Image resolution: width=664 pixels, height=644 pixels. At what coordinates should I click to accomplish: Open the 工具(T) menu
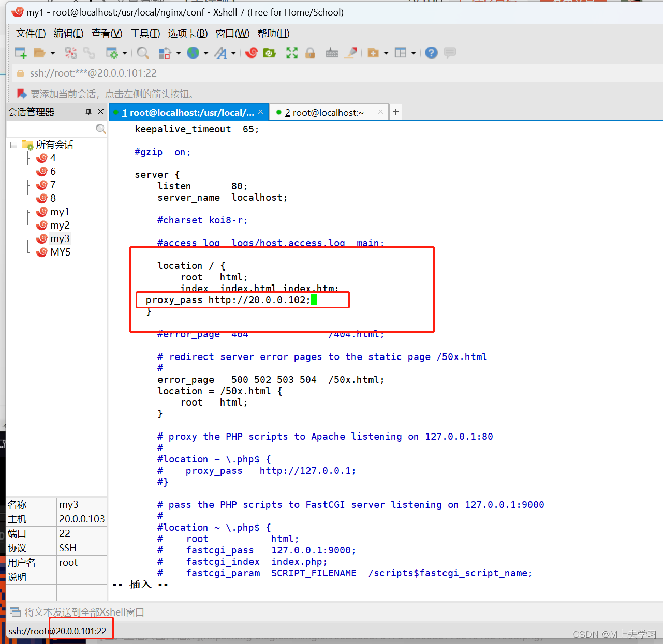pyautogui.click(x=145, y=34)
